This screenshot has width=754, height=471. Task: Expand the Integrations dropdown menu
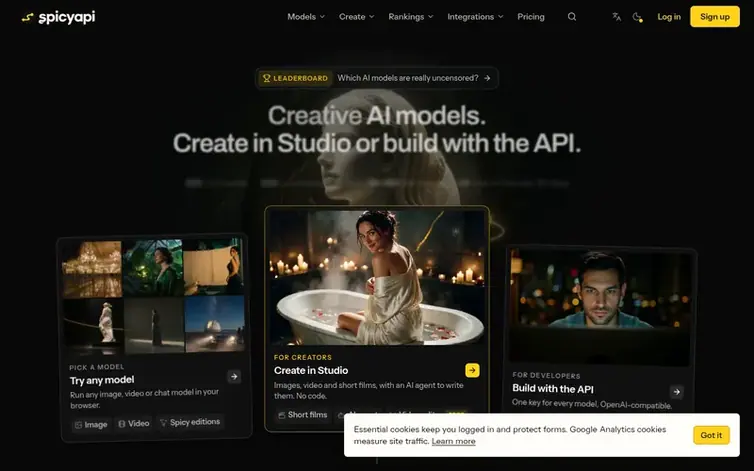pyautogui.click(x=475, y=17)
